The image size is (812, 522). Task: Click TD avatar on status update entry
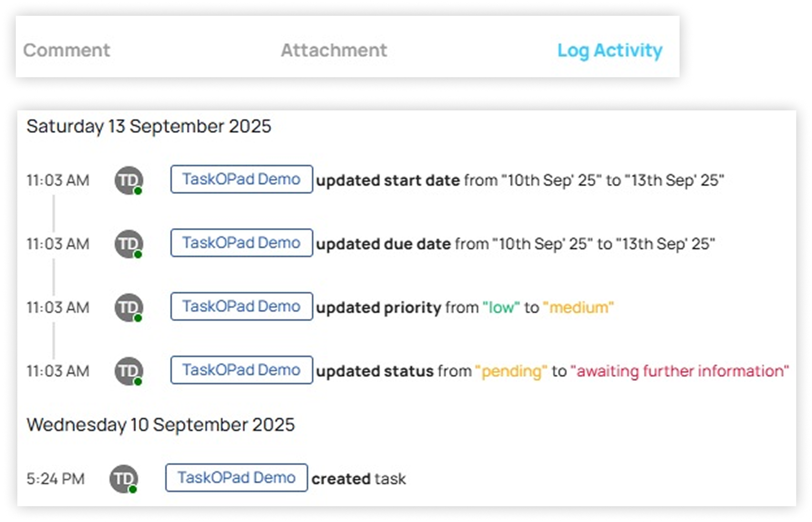pos(129,371)
